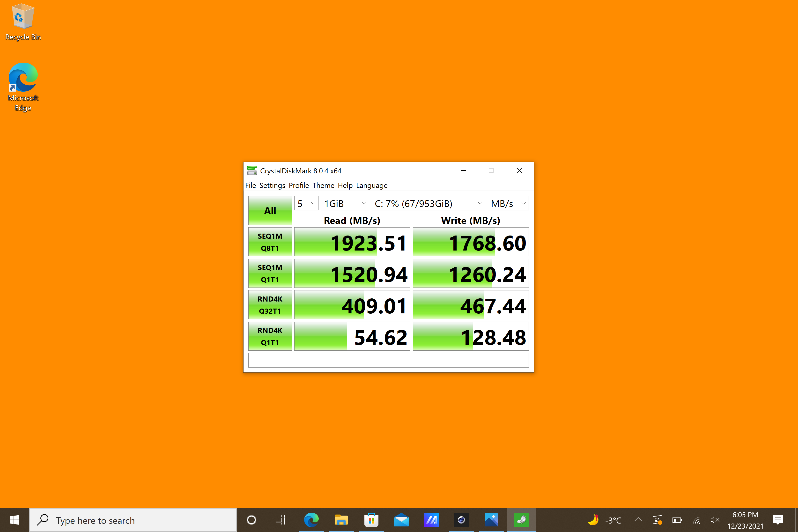This screenshot has width=798, height=532.
Task: Toggle muted volume icon in tray
Action: (715, 520)
